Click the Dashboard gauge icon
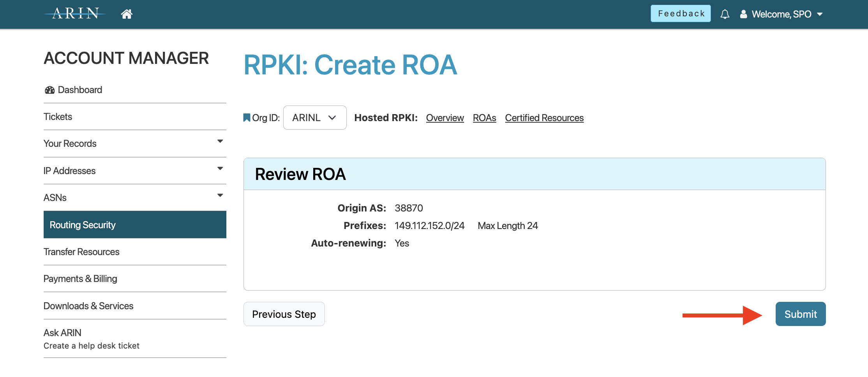This screenshot has height=377, width=868. tap(49, 90)
